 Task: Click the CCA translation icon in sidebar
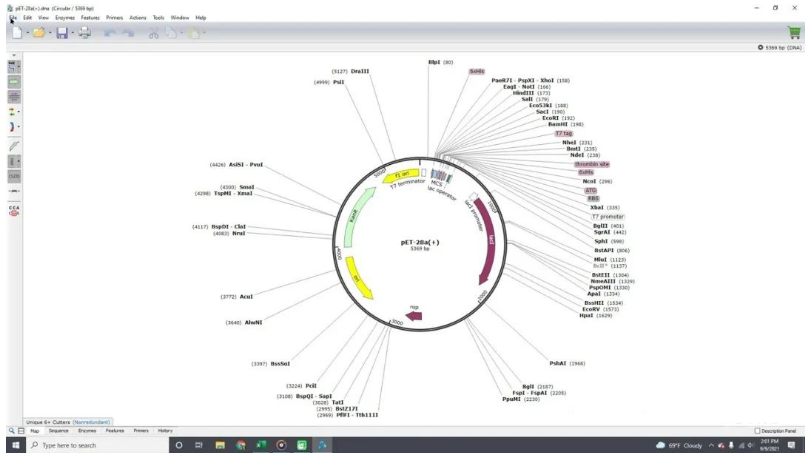(x=14, y=210)
